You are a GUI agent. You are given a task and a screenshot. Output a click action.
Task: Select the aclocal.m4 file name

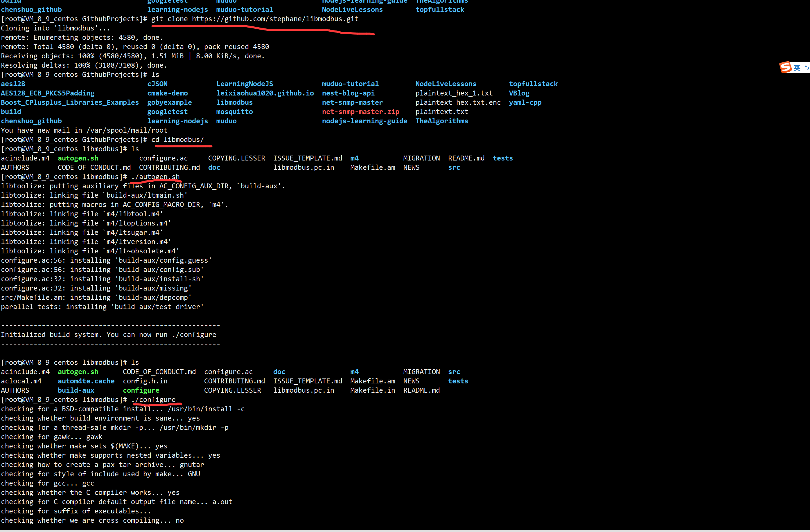(21, 381)
